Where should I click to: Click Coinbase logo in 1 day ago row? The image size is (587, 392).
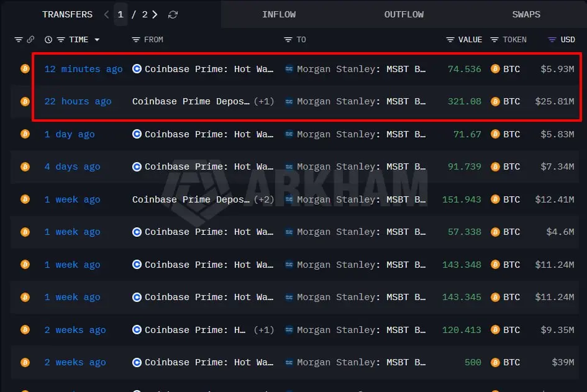(137, 134)
